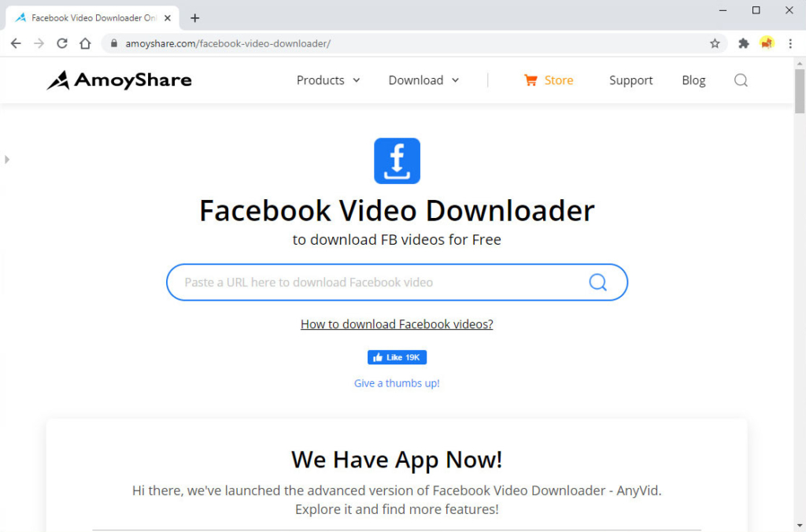Screen dimensions: 806x532
Task: Maximize the browser window
Action: point(756,10)
